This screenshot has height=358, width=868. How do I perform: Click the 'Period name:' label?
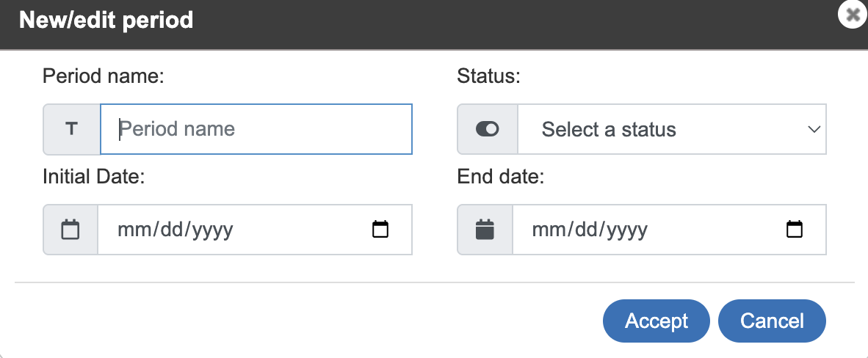pos(104,76)
